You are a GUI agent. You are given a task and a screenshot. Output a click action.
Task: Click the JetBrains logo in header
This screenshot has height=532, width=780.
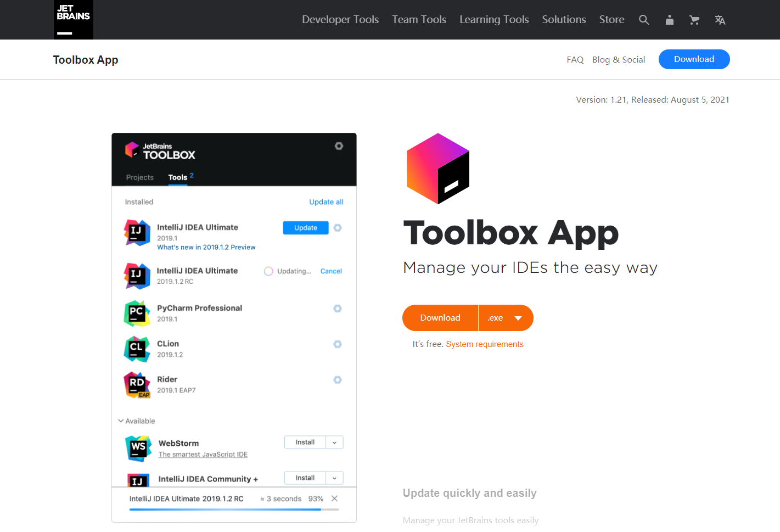[x=74, y=20]
